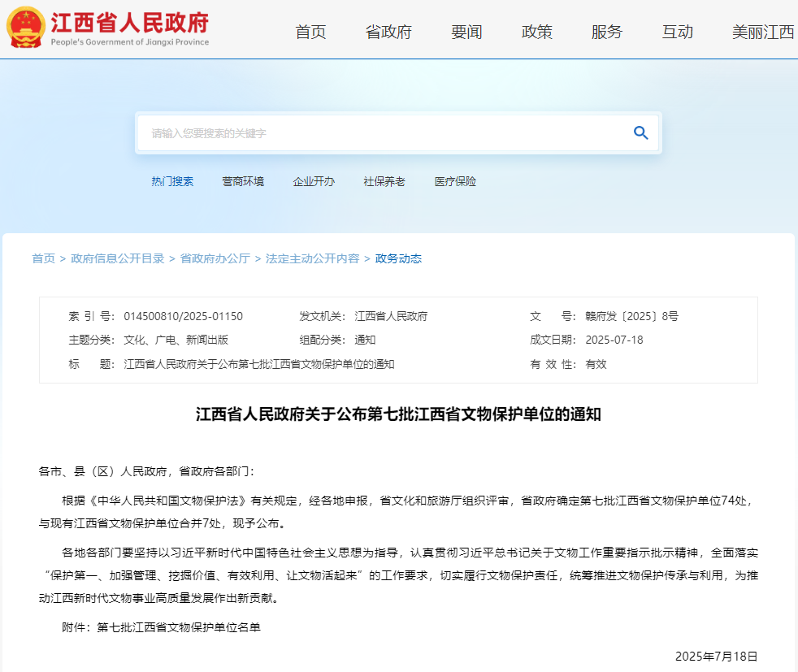Open the 互动 navigation menu item
798x672 pixels.
click(x=678, y=32)
